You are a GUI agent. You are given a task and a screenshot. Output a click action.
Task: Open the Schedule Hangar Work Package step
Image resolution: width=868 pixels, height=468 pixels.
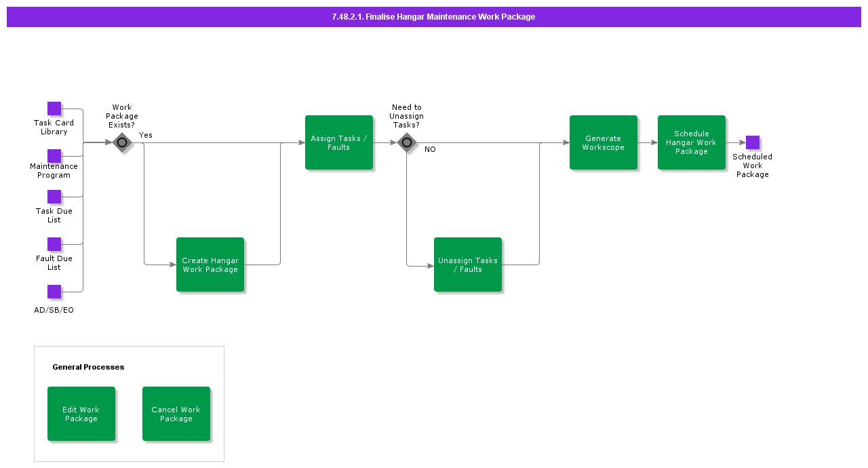click(x=692, y=142)
